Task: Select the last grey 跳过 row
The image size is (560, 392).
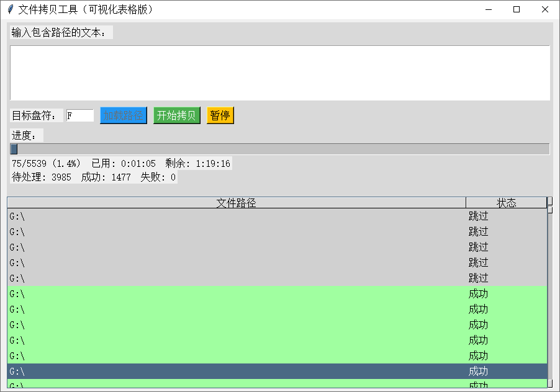Action: click(277, 278)
